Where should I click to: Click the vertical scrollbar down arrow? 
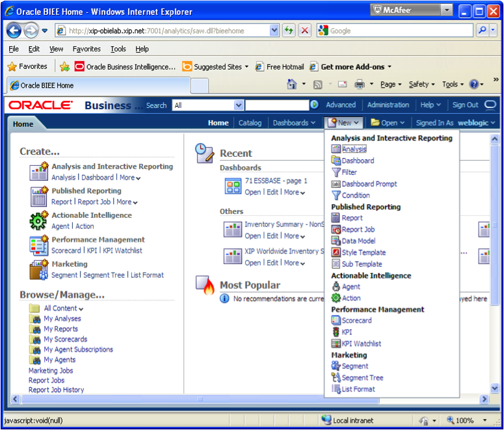tap(495, 388)
